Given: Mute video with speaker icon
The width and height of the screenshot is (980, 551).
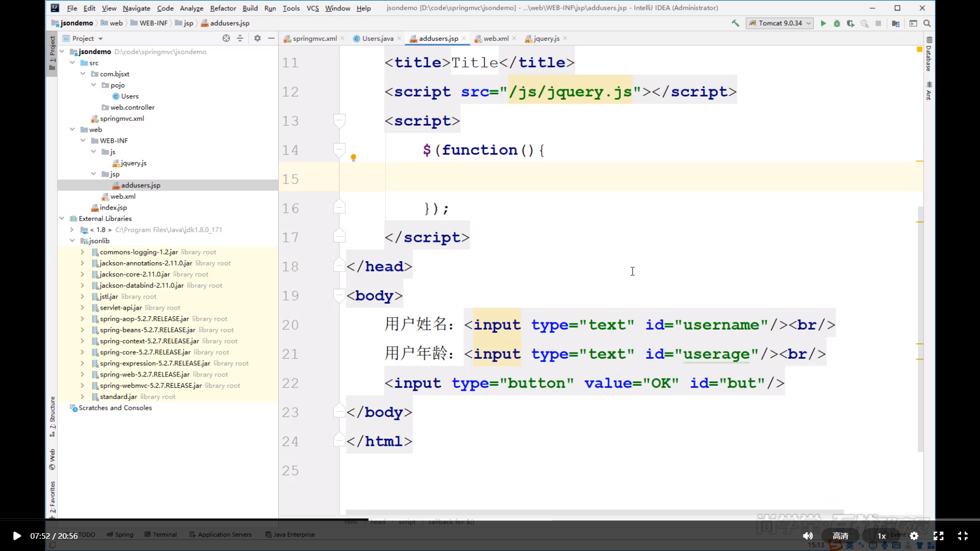Looking at the screenshot, I should 807,536.
